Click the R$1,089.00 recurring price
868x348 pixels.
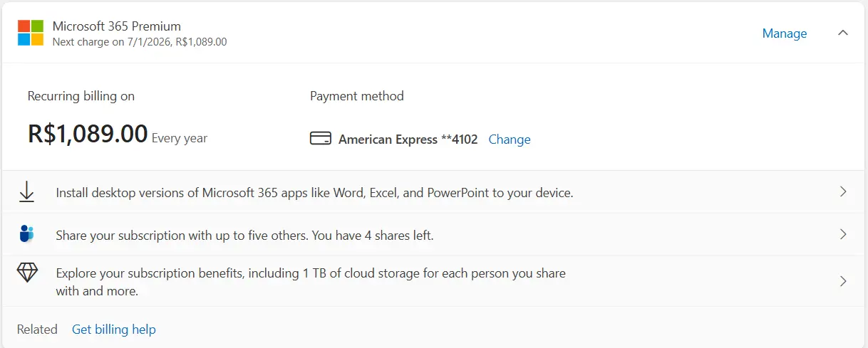88,134
